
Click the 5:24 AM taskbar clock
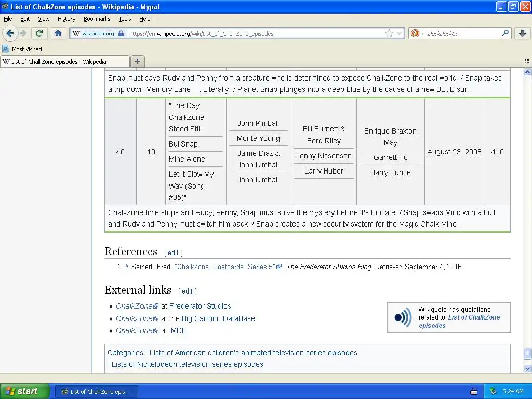(513, 391)
